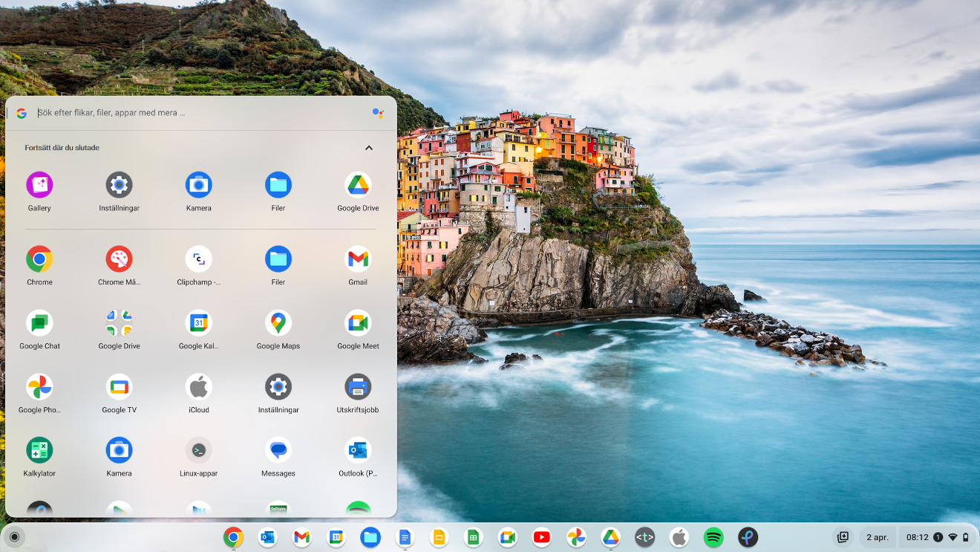Launch the Clipchamp video editor
Viewport: 980px width, 552px height.
click(198, 259)
